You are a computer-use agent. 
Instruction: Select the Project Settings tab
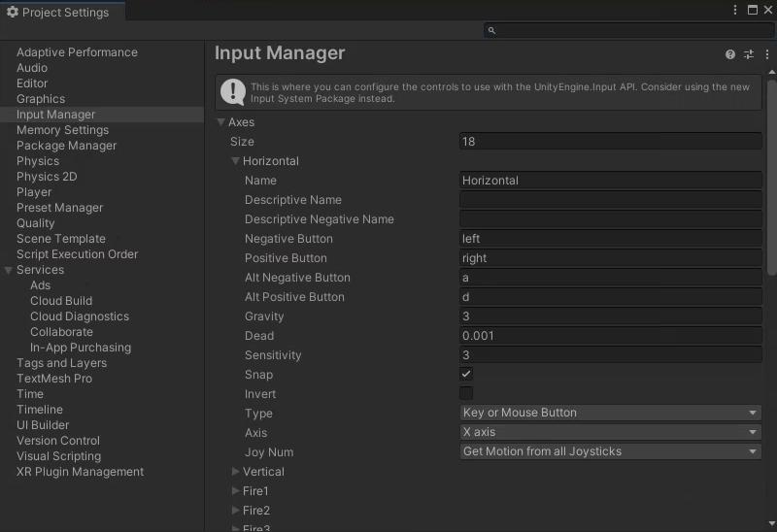click(63, 12)
